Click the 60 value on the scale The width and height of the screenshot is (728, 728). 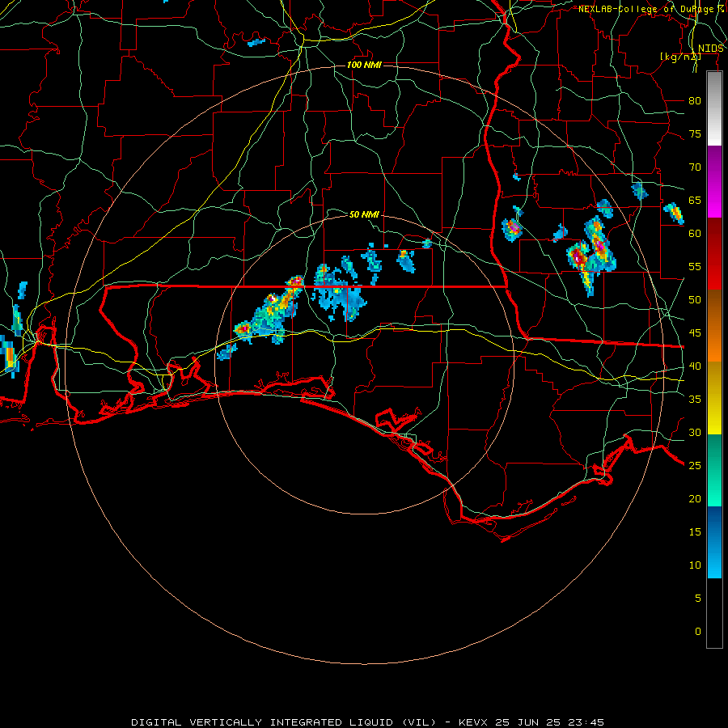pos(695,234)
